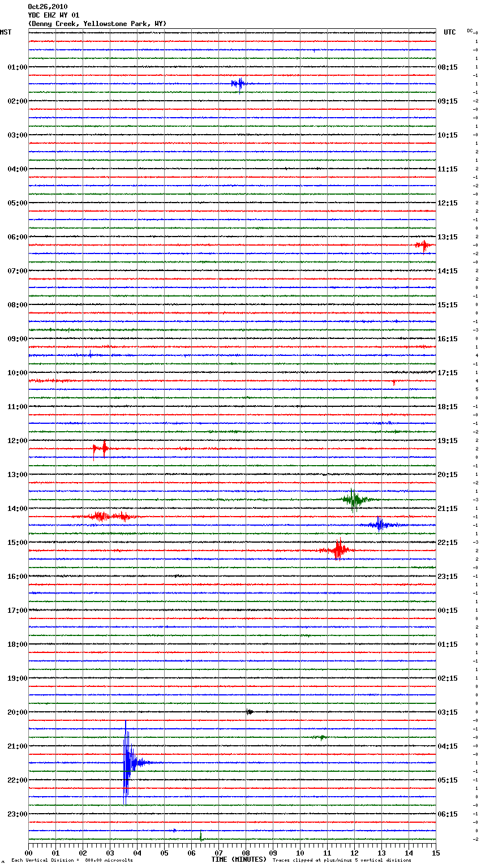Image resolution: width=481 pixels, height=868 pixels.
Task: Click the Denny Creek, Yellowstone Park location text
Action: tap(97, 24)
